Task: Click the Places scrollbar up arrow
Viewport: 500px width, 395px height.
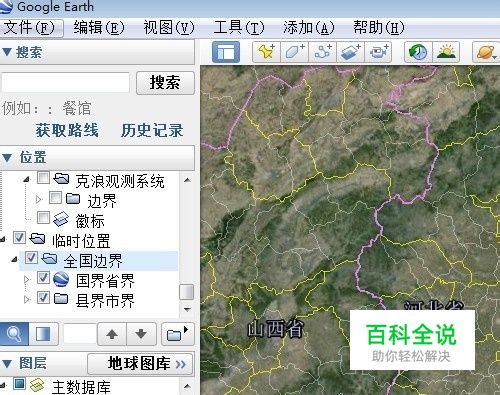Action: [x=187, y=180]
